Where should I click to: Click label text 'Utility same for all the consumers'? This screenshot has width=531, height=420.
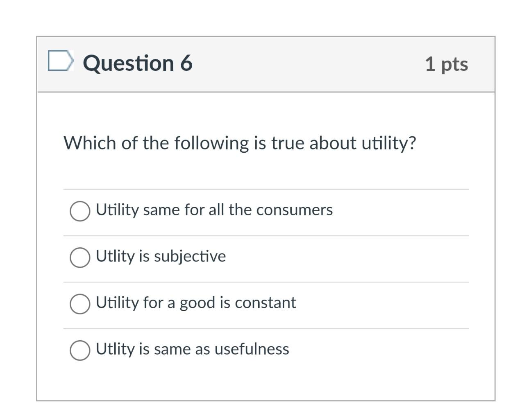[x=214, y=210]
